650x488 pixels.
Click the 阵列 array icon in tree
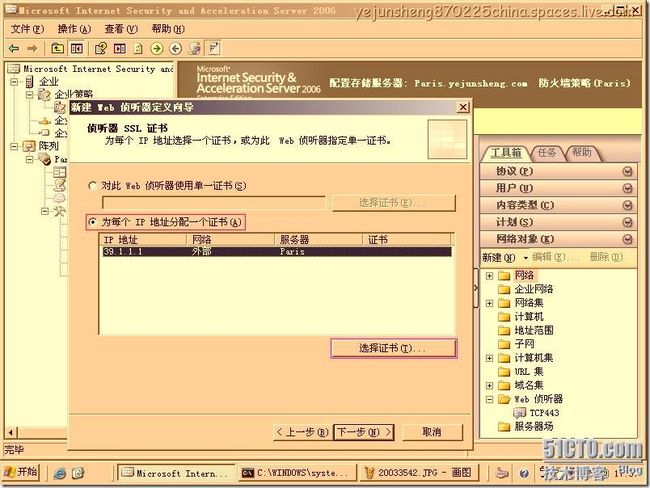[29, 146]
